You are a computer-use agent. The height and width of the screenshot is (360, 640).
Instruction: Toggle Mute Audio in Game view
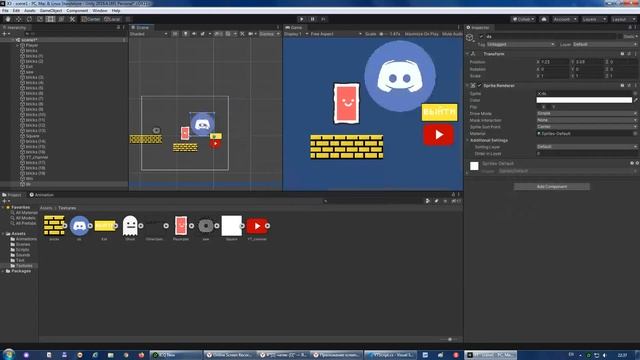point(452,34)
